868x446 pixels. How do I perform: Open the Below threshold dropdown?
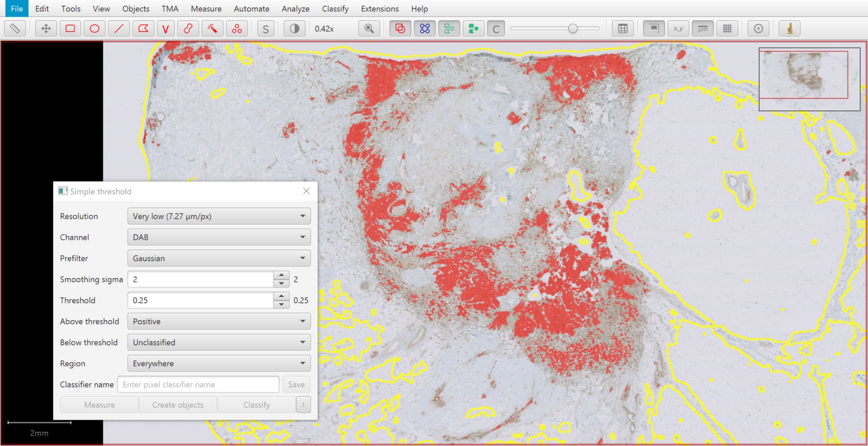(219, 342)
